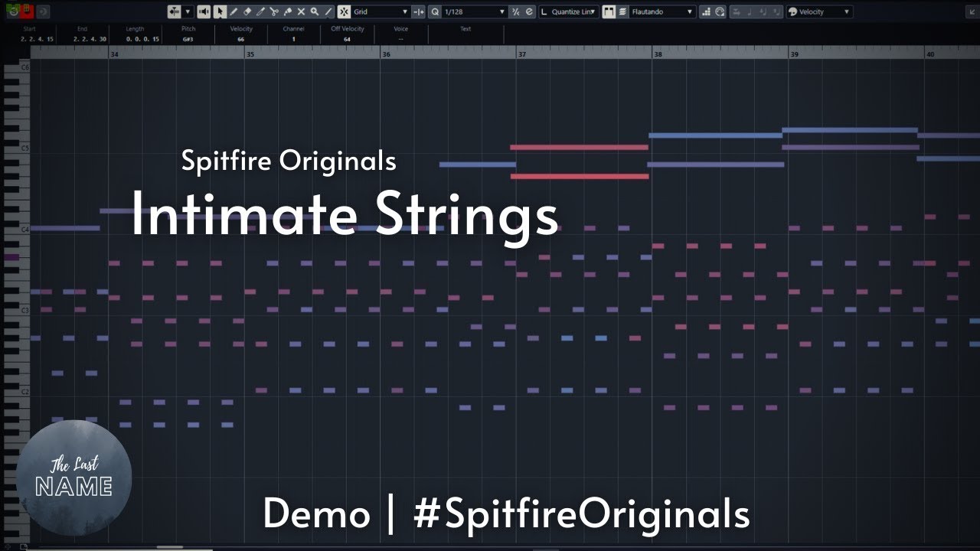Toggle Record NoteOff Velocity icon

pos(777,11)
